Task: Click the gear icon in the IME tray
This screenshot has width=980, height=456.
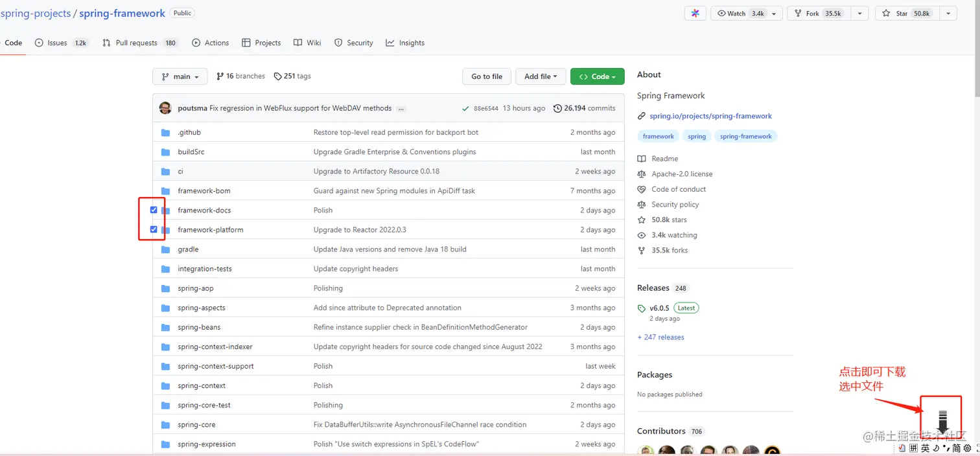Action: 968,448
